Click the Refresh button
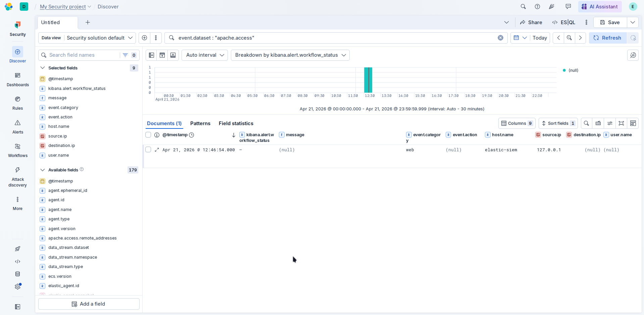 tap(608, 38)
